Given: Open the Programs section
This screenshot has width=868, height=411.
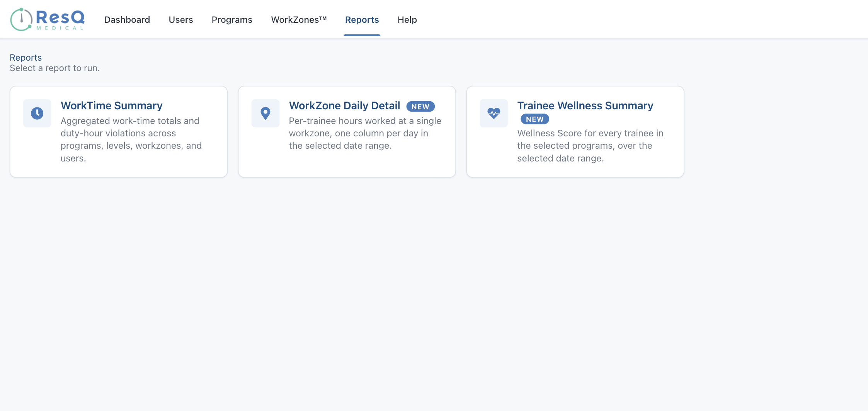Looking at the screenshot, I should (x=232, y=20).
